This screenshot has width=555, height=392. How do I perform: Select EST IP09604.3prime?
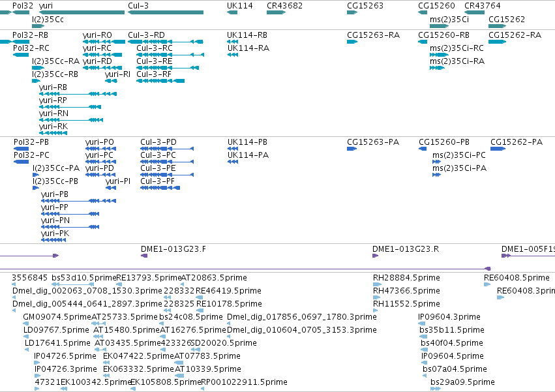(421, 324)
